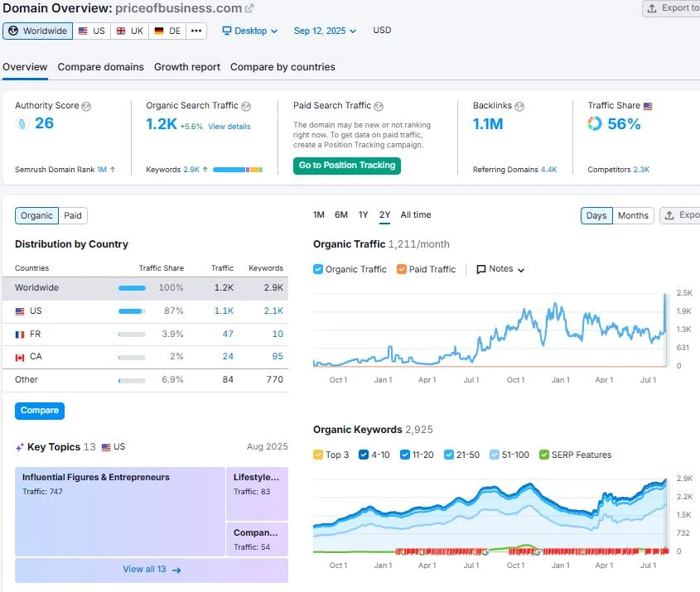Click the Keywords distribution color bar
This screenshot has height=592, width=700.
(x=238, y=170)
